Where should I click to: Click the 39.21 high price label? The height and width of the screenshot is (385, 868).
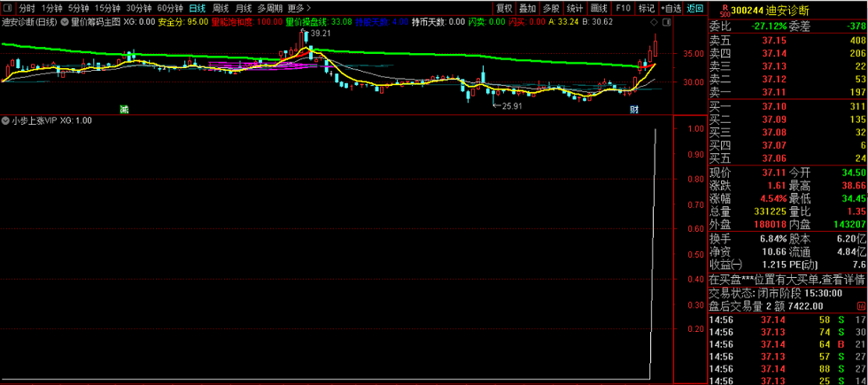tap(320, 34)
